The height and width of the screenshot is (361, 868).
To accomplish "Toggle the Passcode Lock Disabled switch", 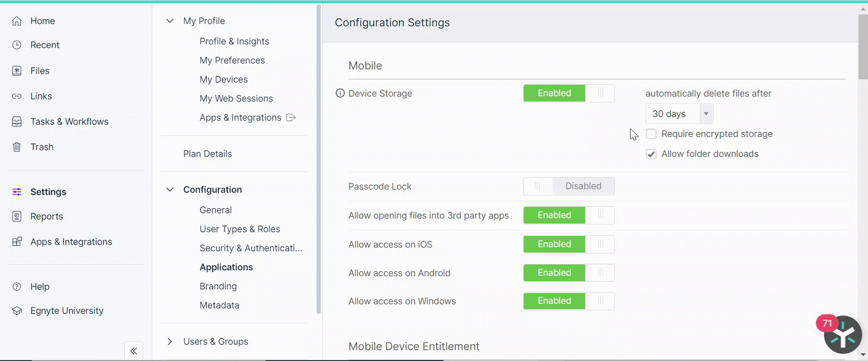I will click(x=569, y=187).
